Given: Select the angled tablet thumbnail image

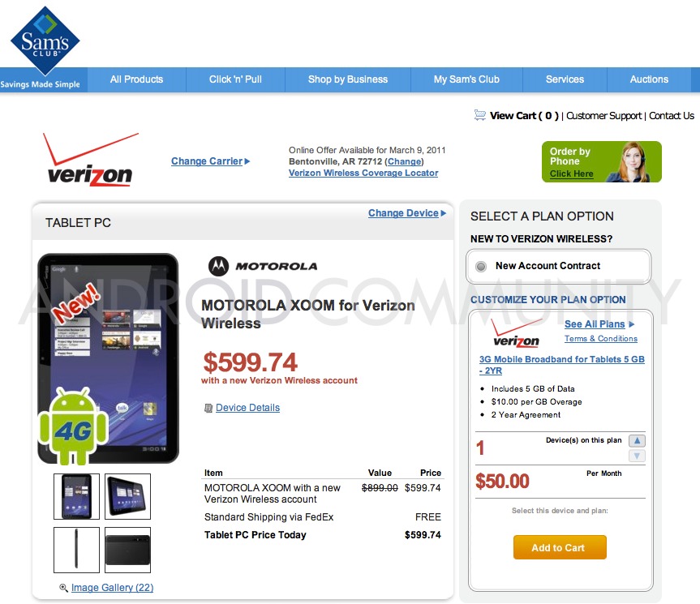Looking at the screenshot, I should 127,496.
